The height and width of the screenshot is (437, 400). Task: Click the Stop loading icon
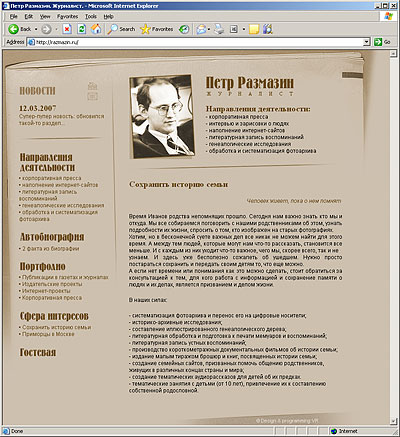pyautogui.click(x=67, y=29)
